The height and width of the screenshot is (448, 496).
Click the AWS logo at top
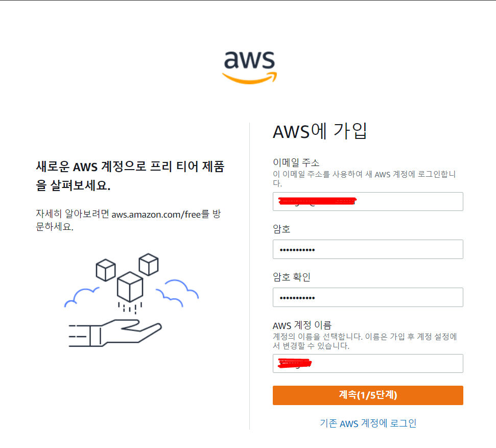[249, 67]
